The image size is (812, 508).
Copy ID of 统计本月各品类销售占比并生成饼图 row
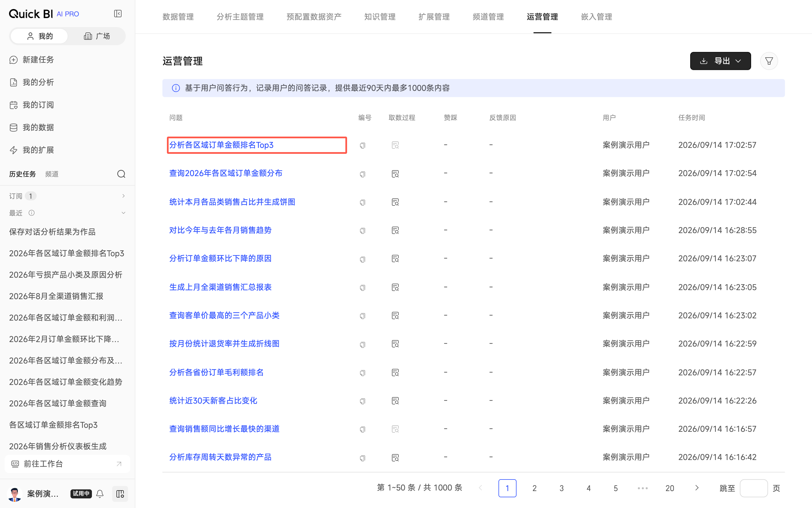click(x=362, y=203)
